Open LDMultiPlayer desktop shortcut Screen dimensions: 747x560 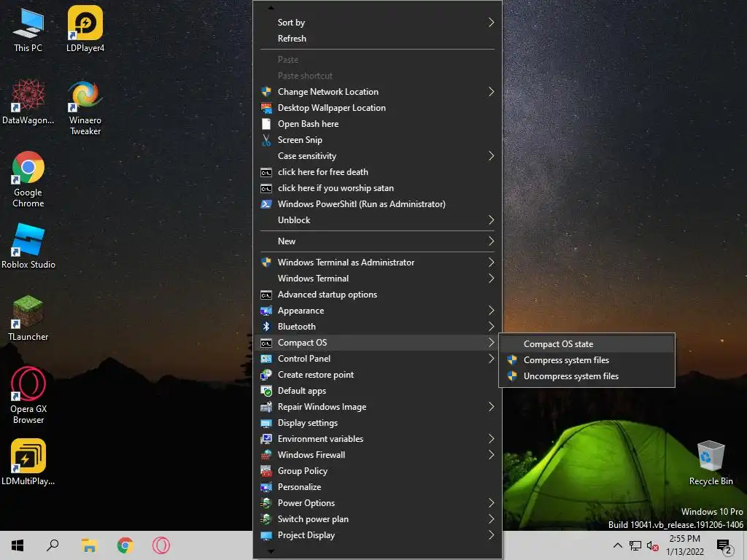tap(28, 462)
